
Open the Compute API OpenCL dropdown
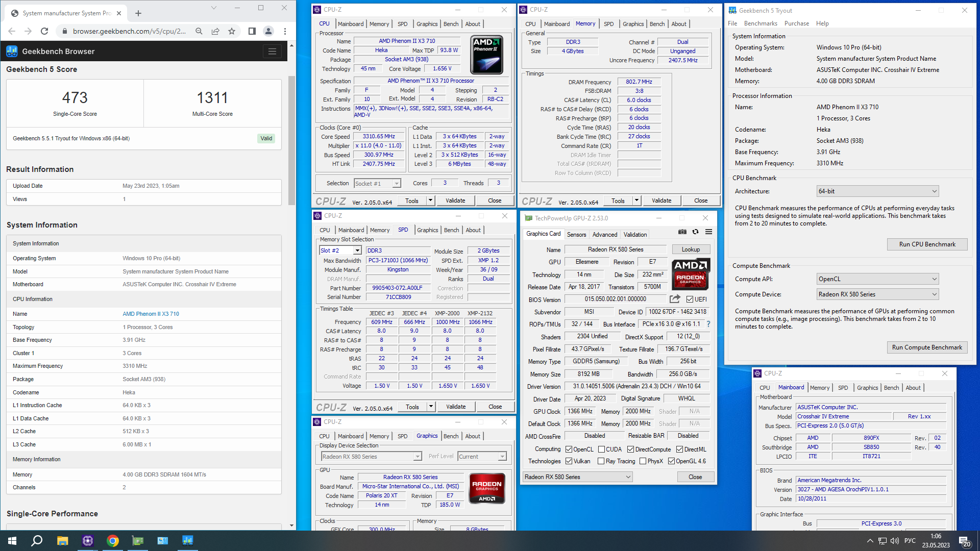[x=878, y=279]
